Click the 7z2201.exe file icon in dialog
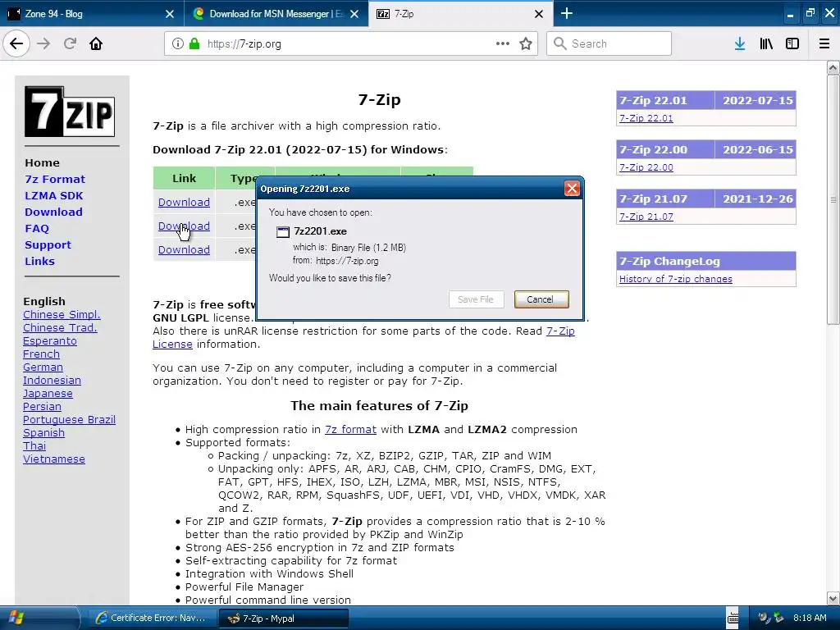This screenshot has width=840, height=630. click(x=282, y=231)
